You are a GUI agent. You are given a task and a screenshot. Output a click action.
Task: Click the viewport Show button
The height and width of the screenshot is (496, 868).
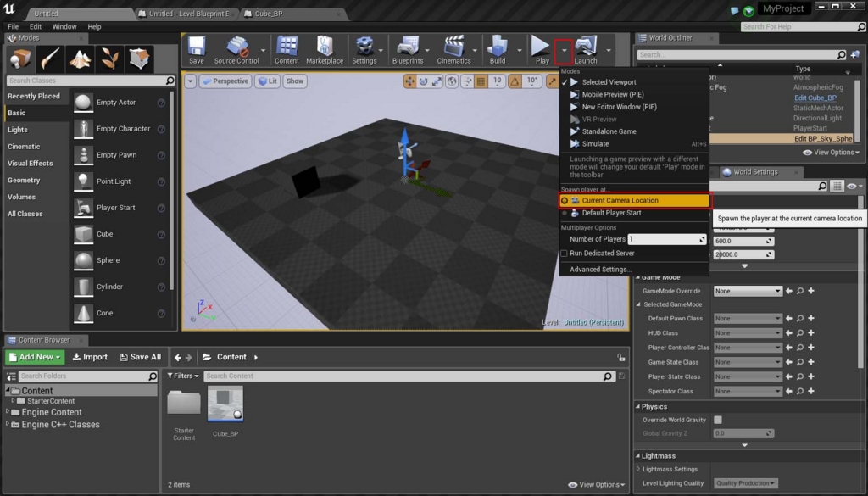tap(294, 81)
